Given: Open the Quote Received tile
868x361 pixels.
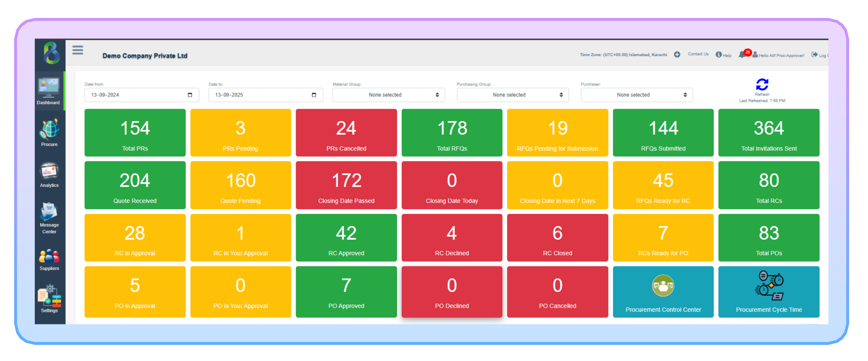Looking at the screenshot, I should [135, 185].
